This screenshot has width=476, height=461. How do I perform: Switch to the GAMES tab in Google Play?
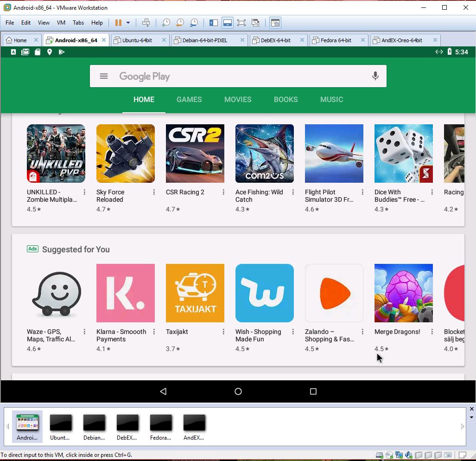189,99
